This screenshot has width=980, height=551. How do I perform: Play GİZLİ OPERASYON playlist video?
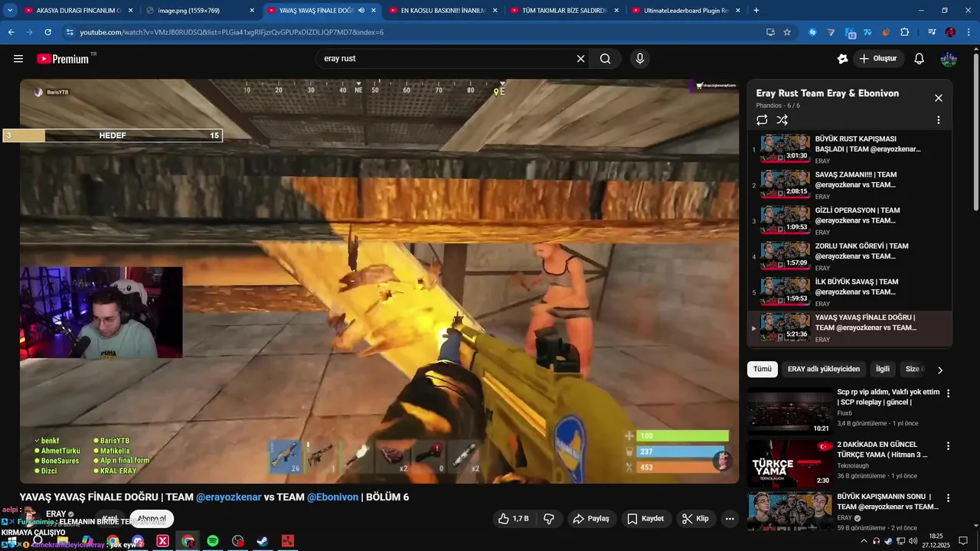[x=850, y=220]
